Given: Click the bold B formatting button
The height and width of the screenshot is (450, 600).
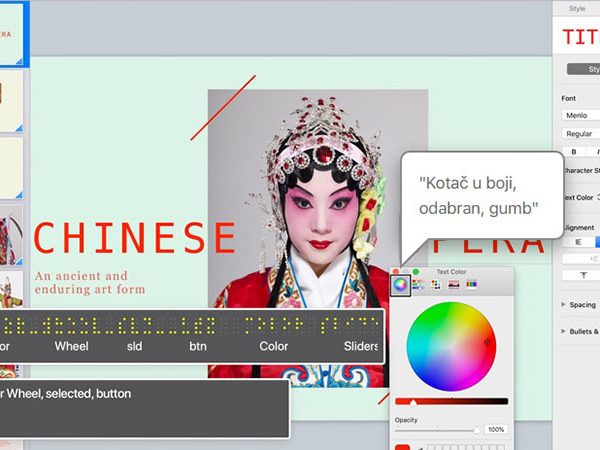Looking at the screenshot, I should (x=574, y=152).
